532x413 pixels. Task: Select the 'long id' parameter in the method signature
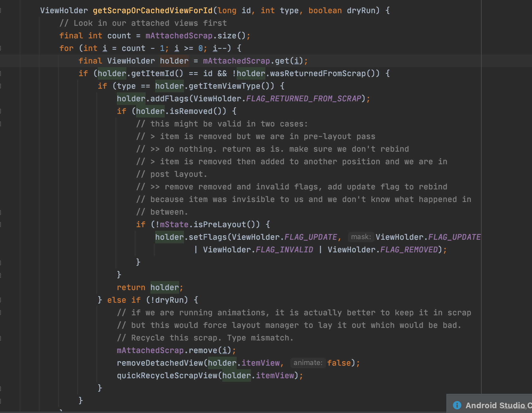[234, 10]
